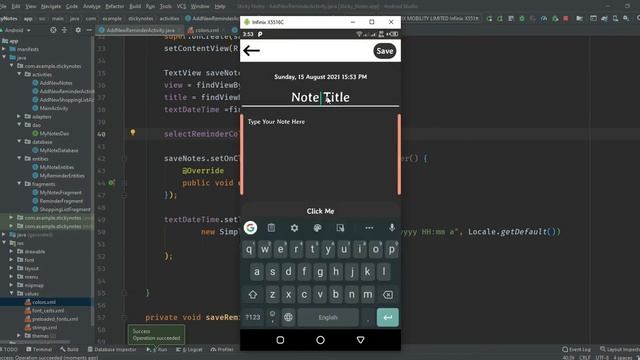Open keyboard theme palette icon
The height and width of the screenshot is (360, 640).
pos(317,228)
